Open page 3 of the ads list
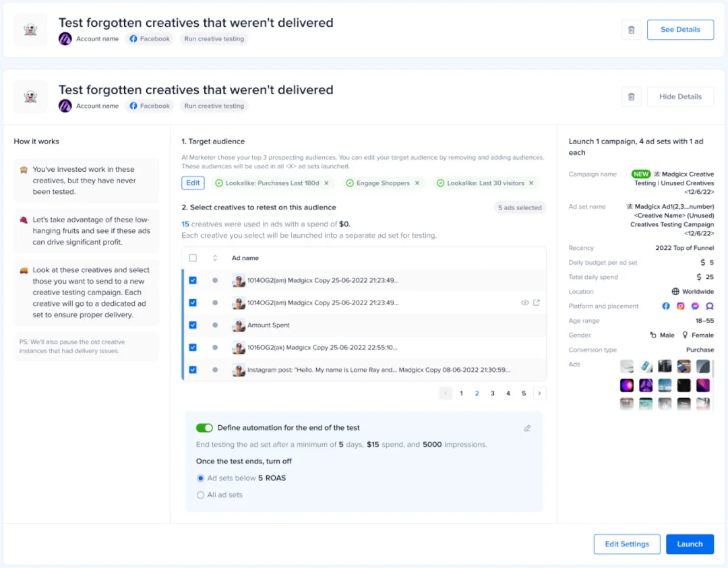 pyautogui.click(x=493, y=393)
